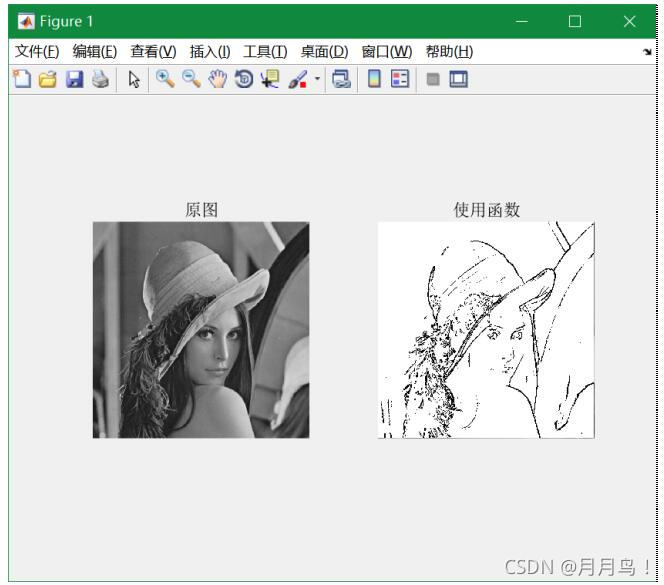Click the dock figure arrow in menu bar

click(647, 52)
